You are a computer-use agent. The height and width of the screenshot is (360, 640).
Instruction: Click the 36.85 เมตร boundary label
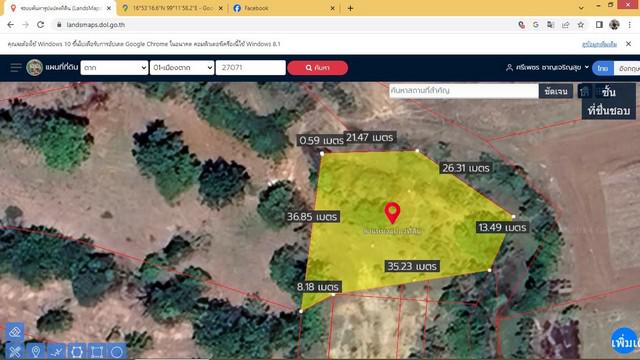click(x=312, y=216)
